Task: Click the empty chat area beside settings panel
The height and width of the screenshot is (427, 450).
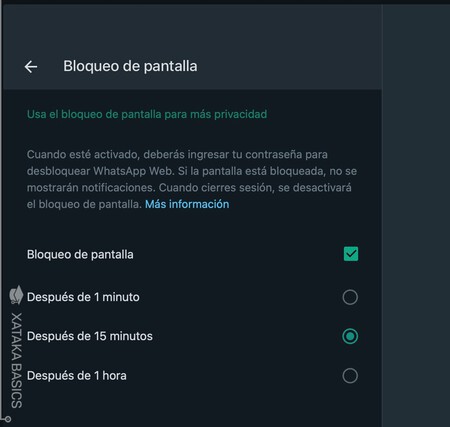Action: tap(416, 213)
